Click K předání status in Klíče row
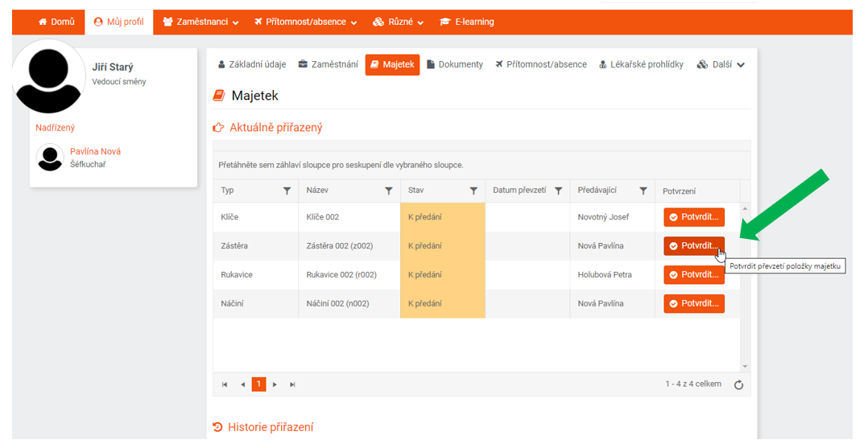 pos(443,217)
